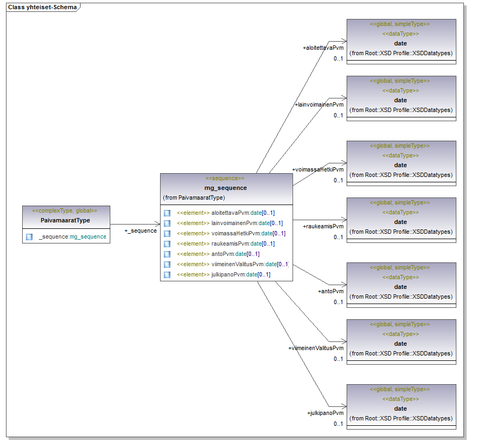Click the icon beside lainvoimainenPvm element attribute

(x=167, y=223)
